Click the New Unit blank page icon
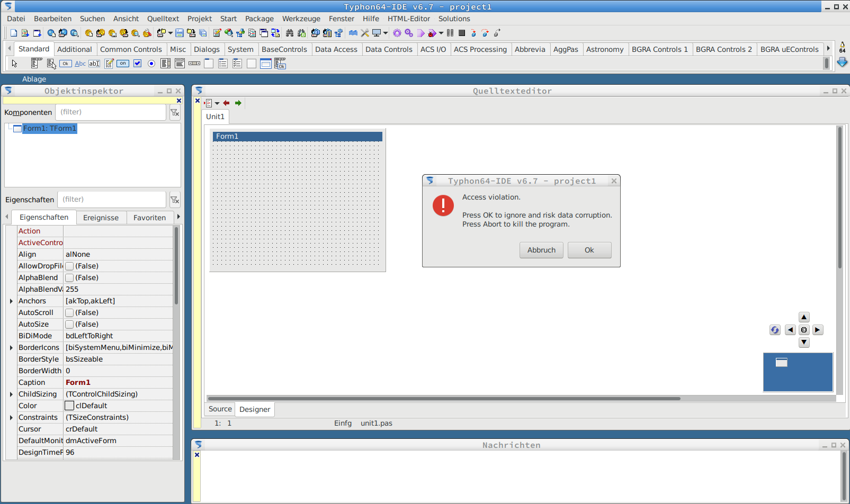Screen dimensions: 850x504 point(14,33)
